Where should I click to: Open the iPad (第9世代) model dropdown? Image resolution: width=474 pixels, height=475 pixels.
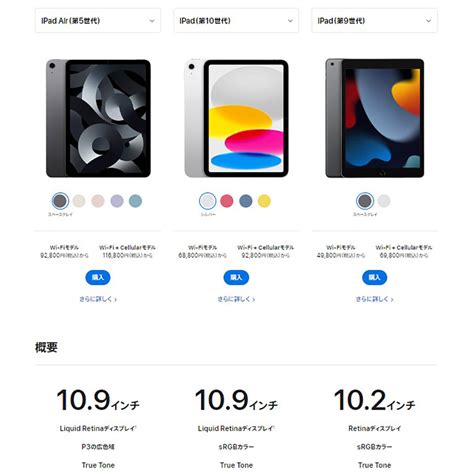[x=374, y=21]
